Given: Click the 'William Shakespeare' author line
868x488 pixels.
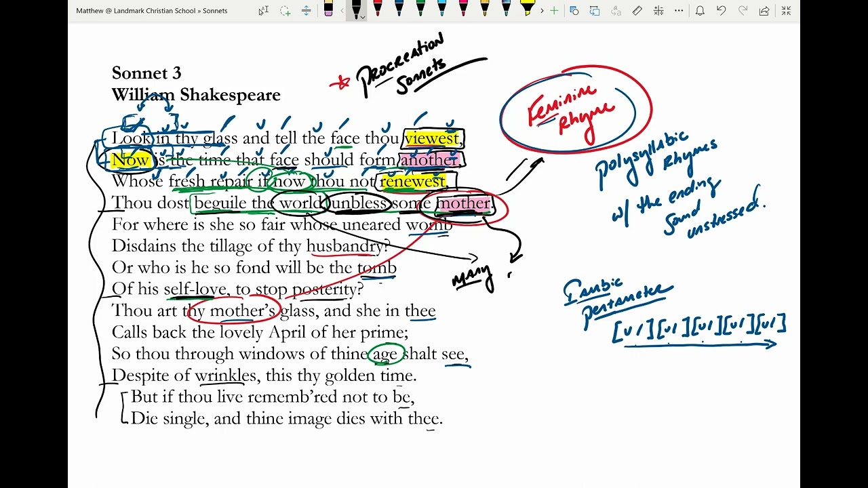Looking at the screenshot, I should [x=196, y=95].
